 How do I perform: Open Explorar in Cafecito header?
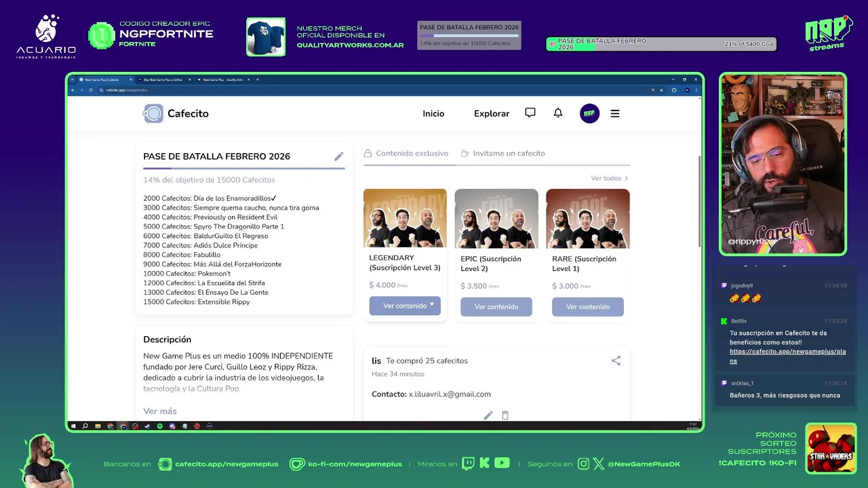coord(492,113)
